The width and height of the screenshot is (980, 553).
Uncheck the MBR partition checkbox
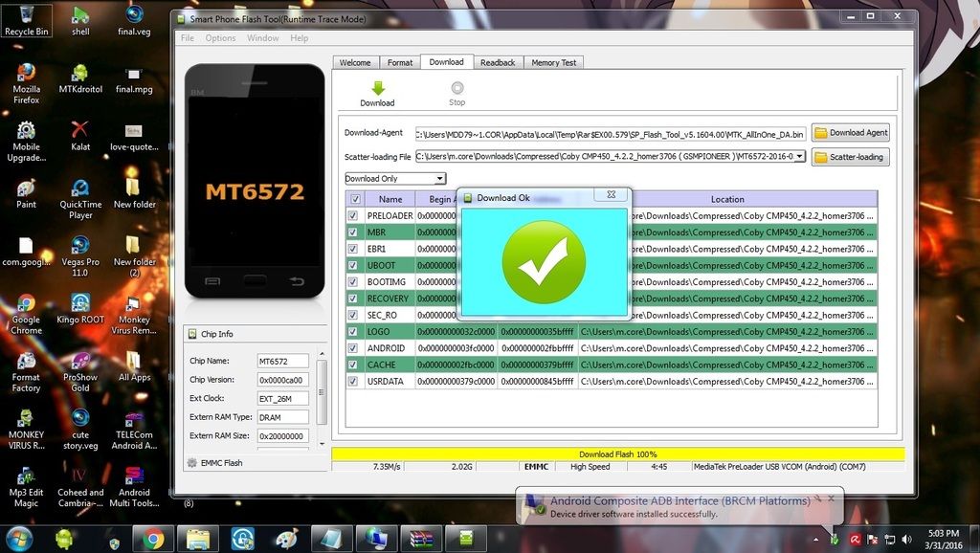[353, 232]
